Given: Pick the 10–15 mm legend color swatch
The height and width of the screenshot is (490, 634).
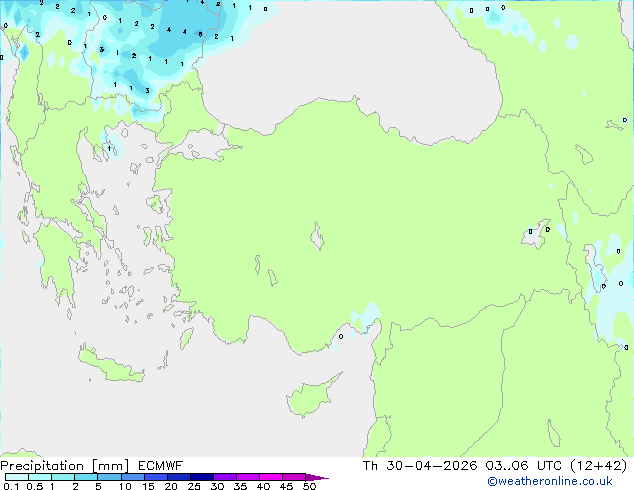Looking at the screenshot, I should pyautogui.click(x=132, y=477).
